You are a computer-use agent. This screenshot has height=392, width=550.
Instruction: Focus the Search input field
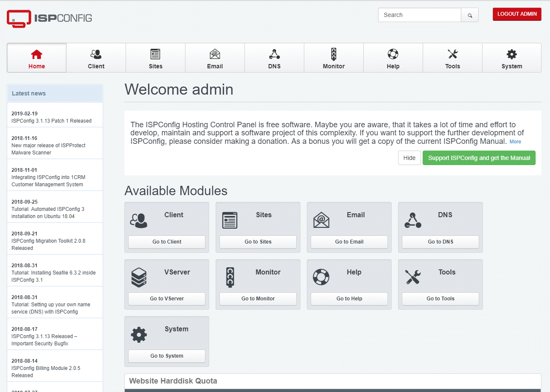pyautogui.click(x=419, y=15)
